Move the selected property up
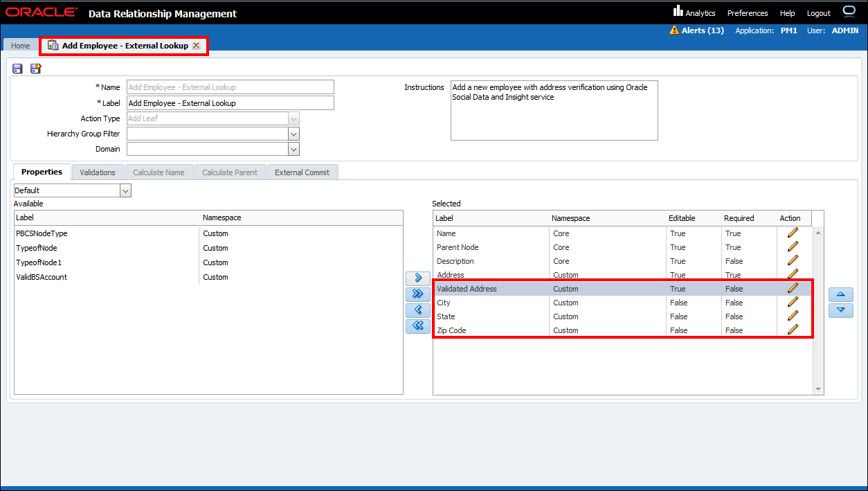The width and height of the screenshot is (868, 491). pyautogui.click(x=840, y=295)
